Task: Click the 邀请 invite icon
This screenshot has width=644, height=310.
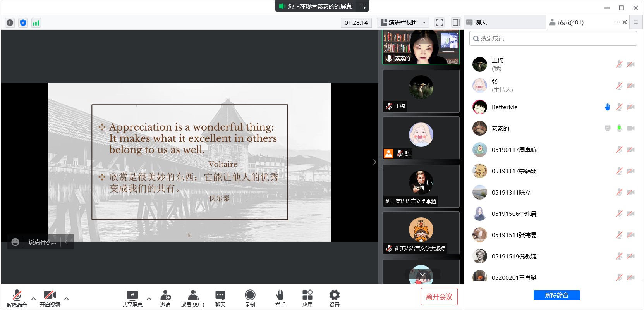Action: pyautogui.click(x=165, y=298)
